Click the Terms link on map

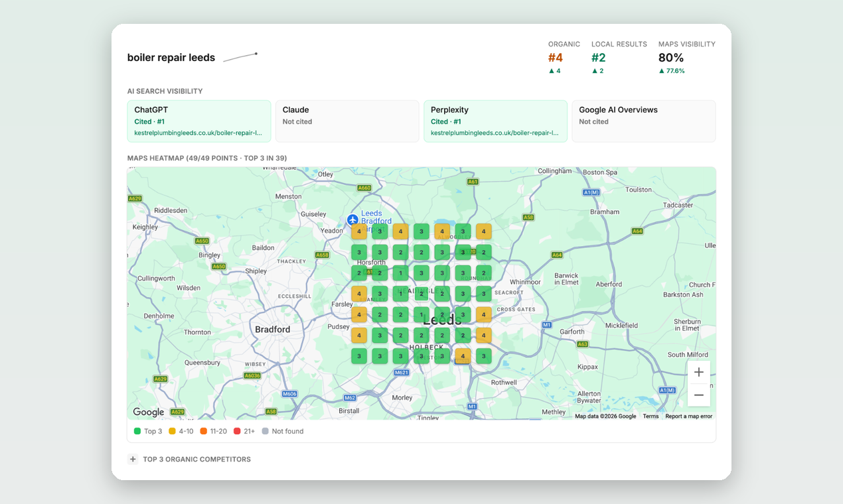point(651,416)
